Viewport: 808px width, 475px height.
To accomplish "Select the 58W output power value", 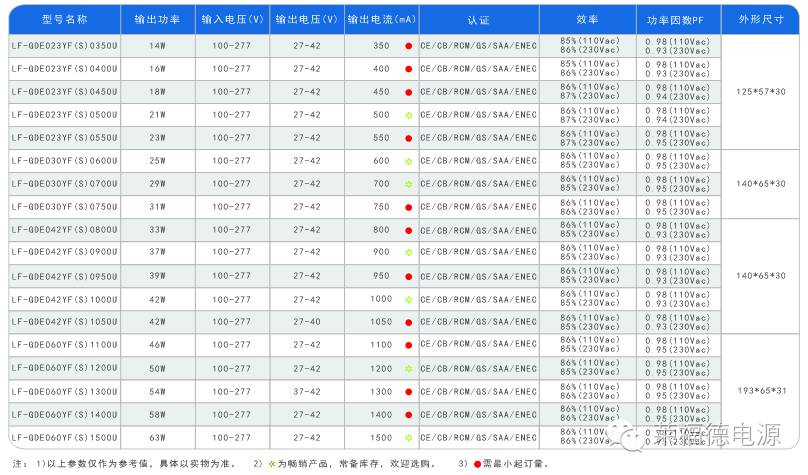I will [x=157, y=415].
